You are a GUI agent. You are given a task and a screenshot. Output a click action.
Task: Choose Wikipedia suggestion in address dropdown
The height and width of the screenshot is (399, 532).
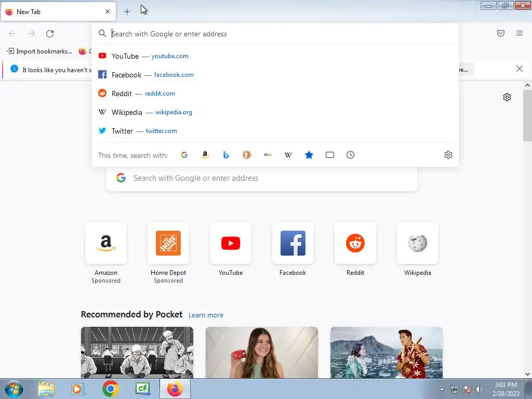(275, 112)
